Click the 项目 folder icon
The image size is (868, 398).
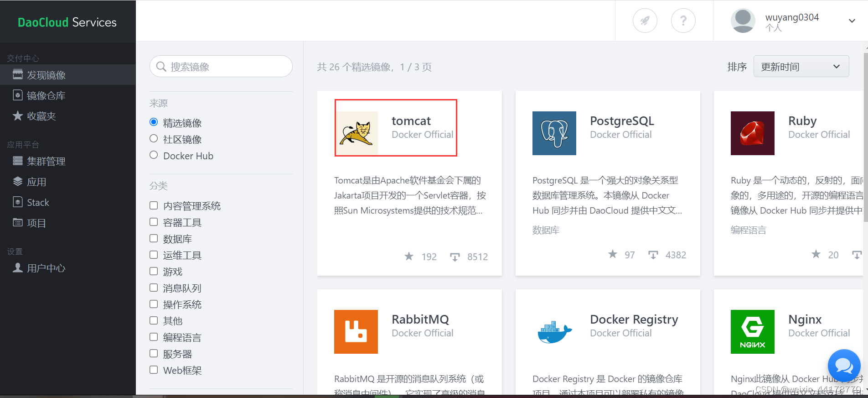click(x=18, y=222)
